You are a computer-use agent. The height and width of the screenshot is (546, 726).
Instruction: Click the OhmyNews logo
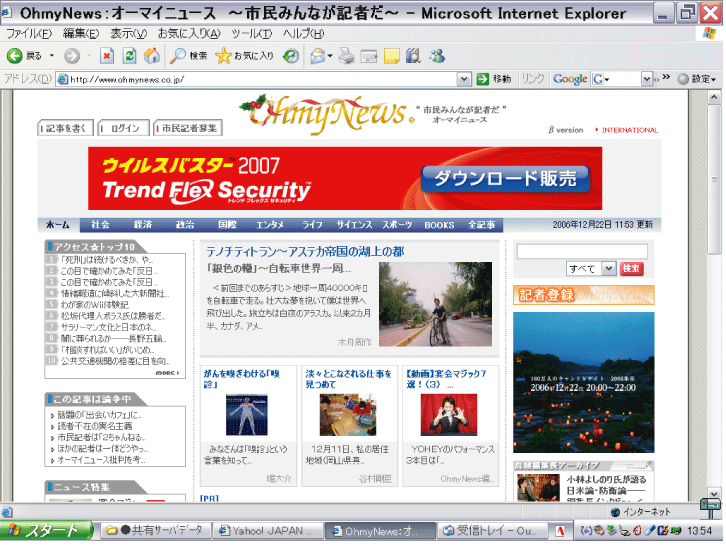coord(326,113)
